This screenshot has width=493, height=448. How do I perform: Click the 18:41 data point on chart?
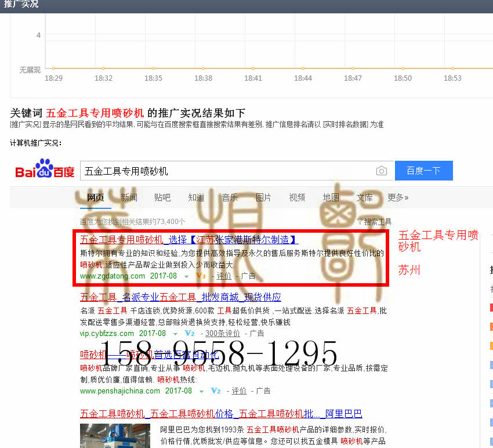click(253, 68)
